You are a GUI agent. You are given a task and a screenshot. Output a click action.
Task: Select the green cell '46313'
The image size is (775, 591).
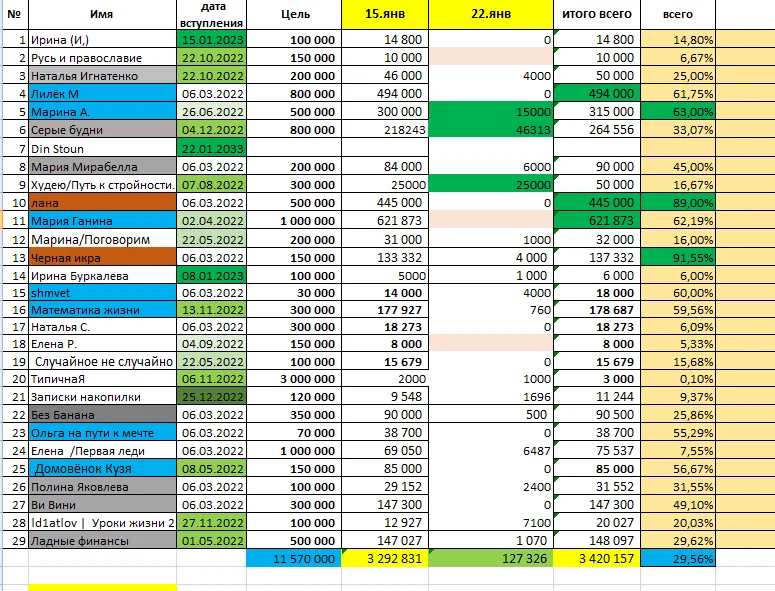pyautogui.click(x=491, y=130)
